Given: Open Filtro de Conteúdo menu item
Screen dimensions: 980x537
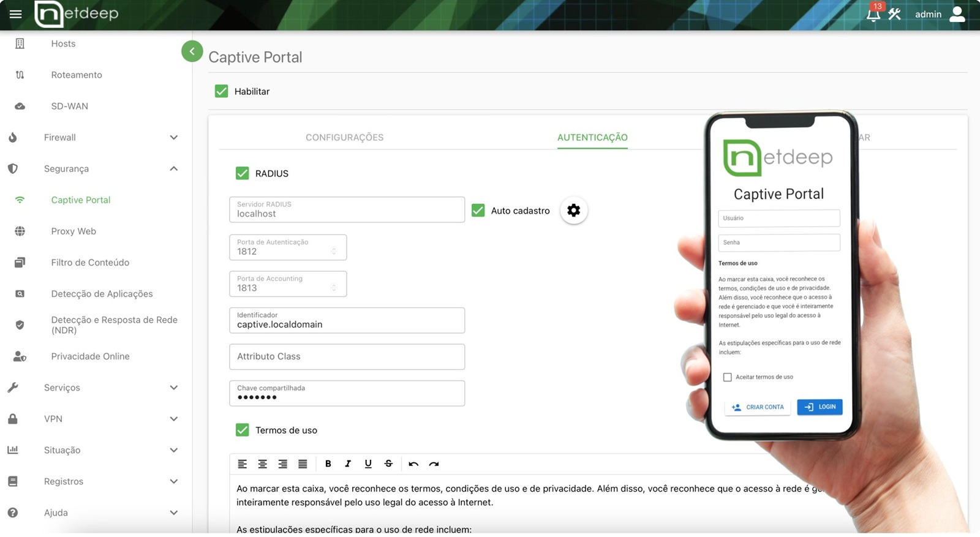Looking at the screenshot, I should point(90,262).
